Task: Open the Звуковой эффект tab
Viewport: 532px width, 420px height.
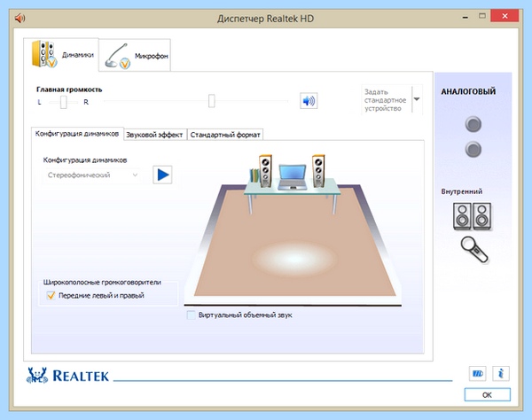Action: click(154, 135)
